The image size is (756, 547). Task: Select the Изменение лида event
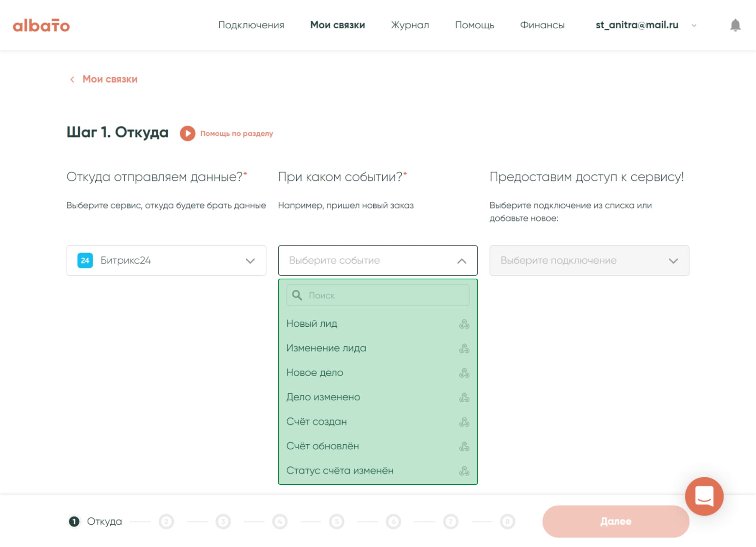[x=378, y=348]
